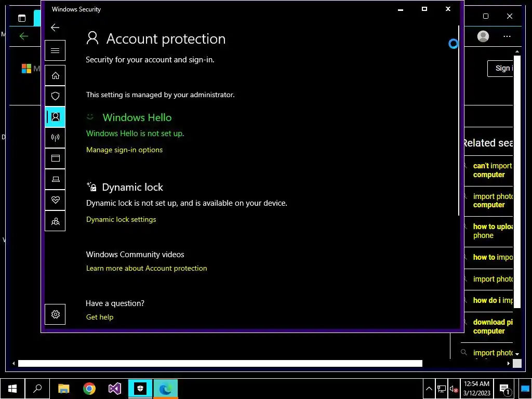Viewport: 532px width, 399px height.
Task: Click Edge back arrow in browser window
Action: coord(24,36)
